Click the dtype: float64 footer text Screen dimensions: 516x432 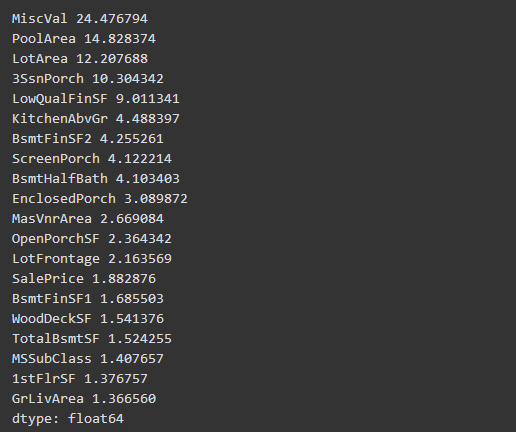point(68,419)
